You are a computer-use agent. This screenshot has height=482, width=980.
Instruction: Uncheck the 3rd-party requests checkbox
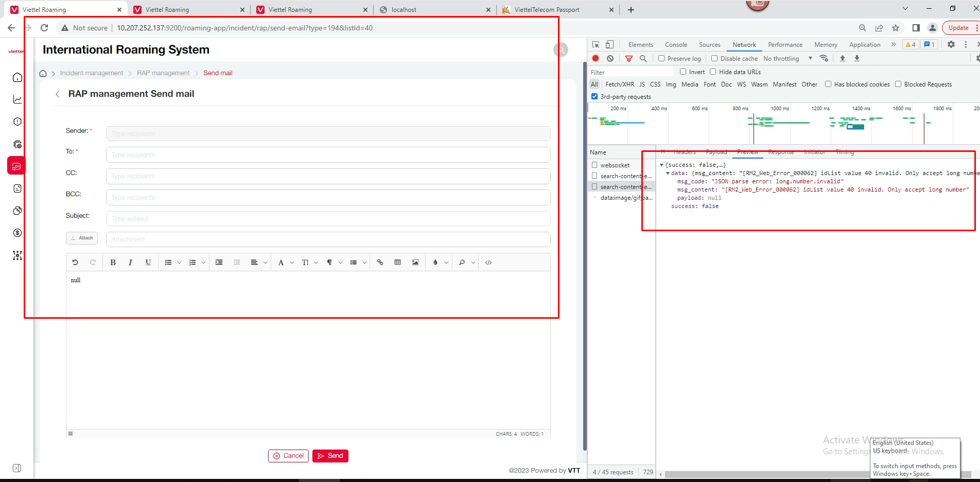click(594, 97)
